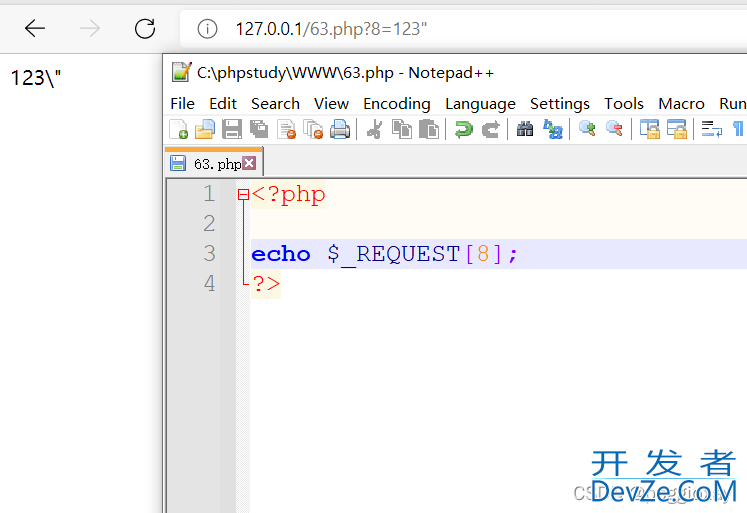Click line number 2 in the margin
Screen dimensions: 747x513
pyautogui.click(x=209, y=223)
